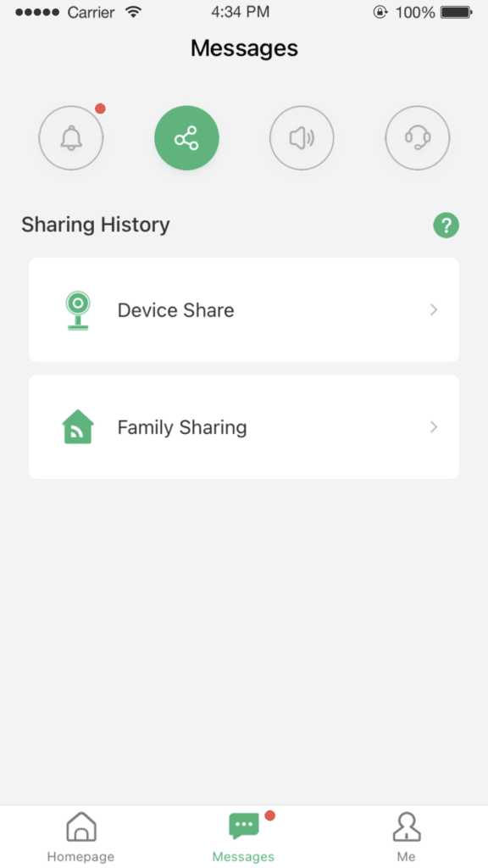Tap the Family Sharing house icon
This screenshot has width=488, height=868.
click(77, 426)
